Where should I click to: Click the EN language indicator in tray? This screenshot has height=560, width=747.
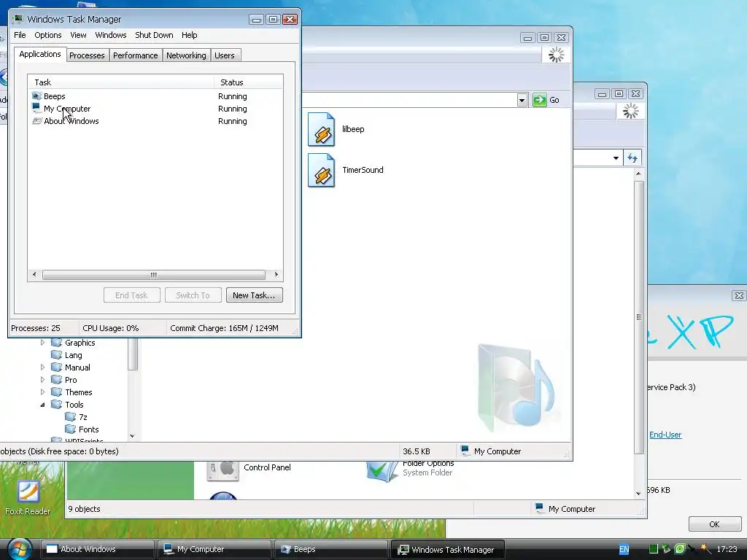click(624, 549)
